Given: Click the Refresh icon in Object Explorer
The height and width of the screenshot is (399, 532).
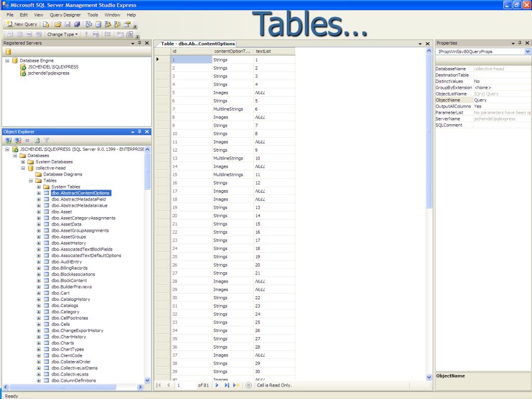Looking at the screenshot, I should pos(37,140).
